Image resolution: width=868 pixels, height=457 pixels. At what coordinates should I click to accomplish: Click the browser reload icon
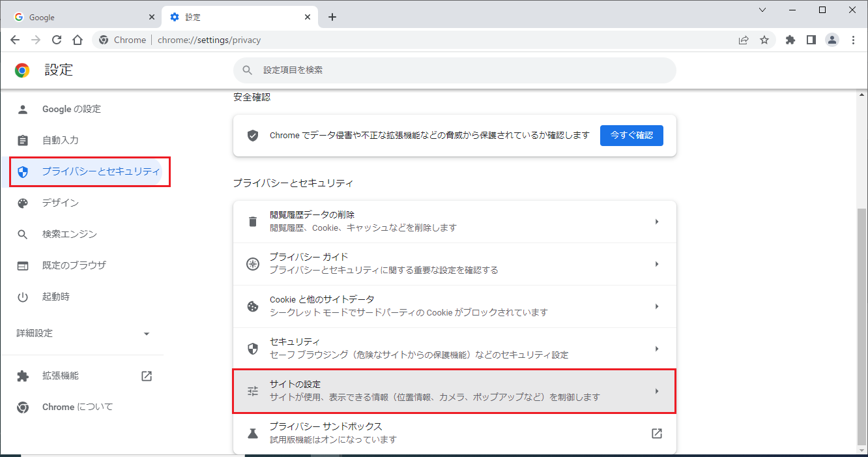tap(57, 40)
